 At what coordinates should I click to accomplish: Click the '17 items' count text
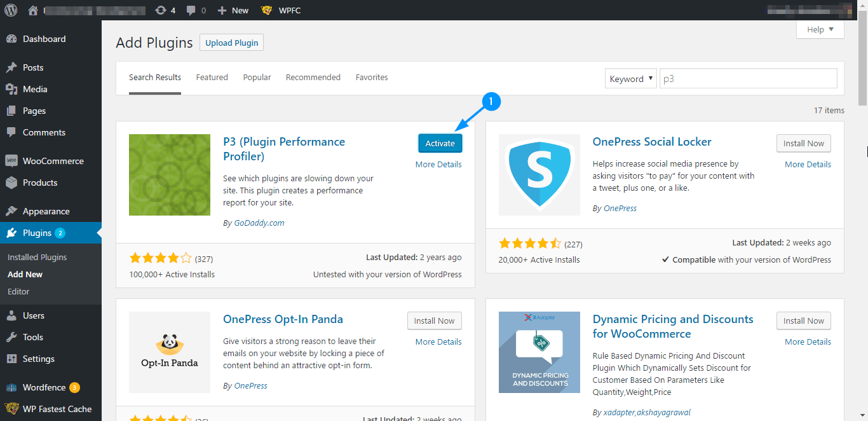[829, 111]
